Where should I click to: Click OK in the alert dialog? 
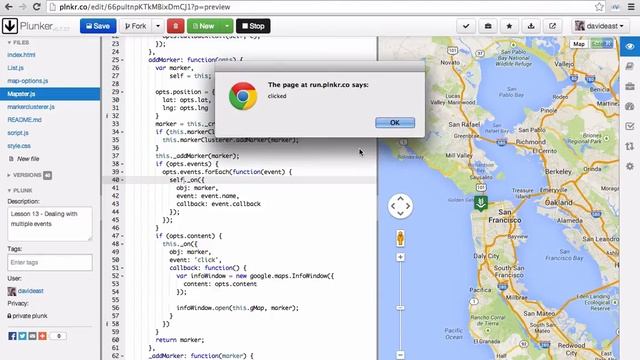click(x=395, y=122)
